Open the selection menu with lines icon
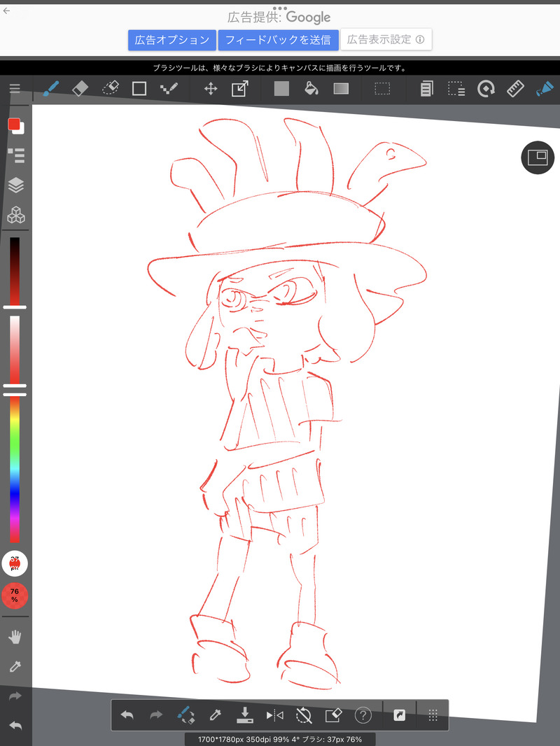Viewport: 560px width, 746px height. (x=456, y=88)
